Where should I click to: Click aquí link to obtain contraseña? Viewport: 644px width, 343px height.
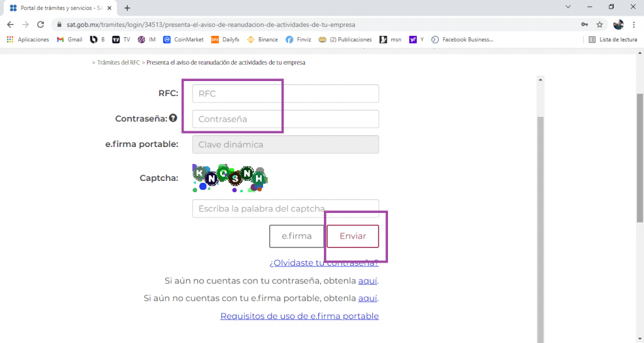367,281
